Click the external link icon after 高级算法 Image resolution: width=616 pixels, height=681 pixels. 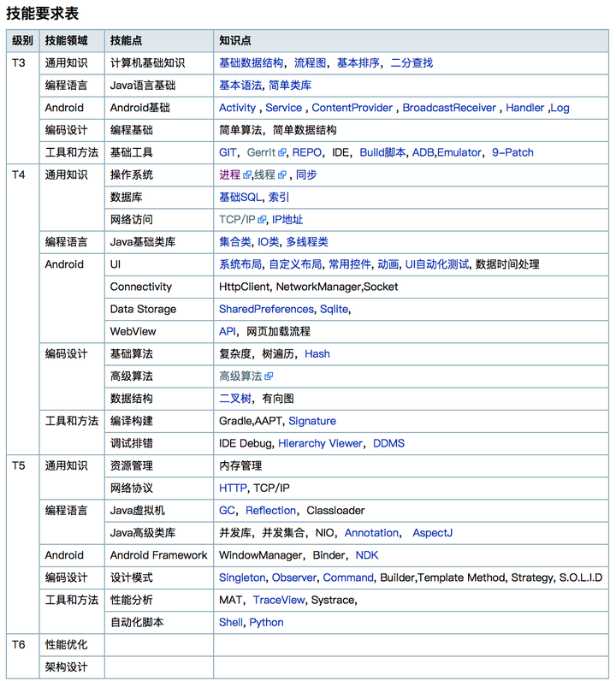[269, 376]
